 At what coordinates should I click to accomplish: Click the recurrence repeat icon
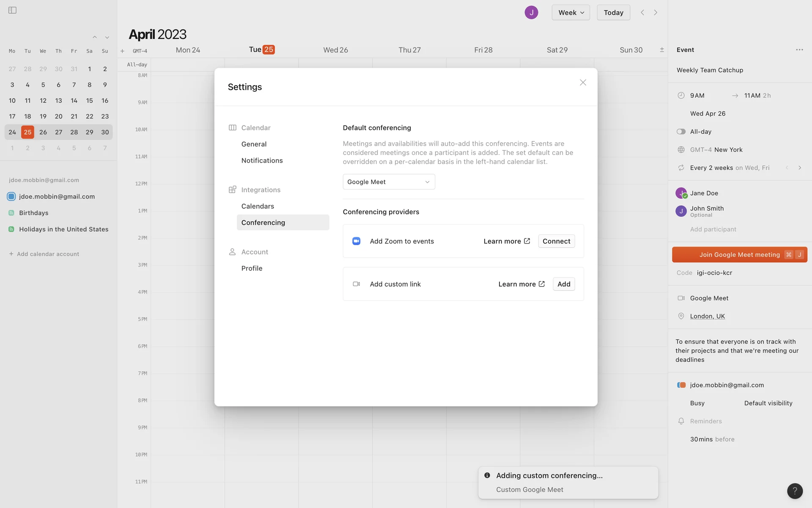coord(681,168)
